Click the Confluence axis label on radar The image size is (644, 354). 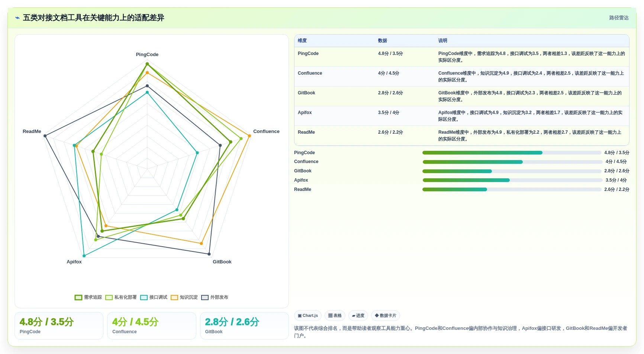pos(266,131)
